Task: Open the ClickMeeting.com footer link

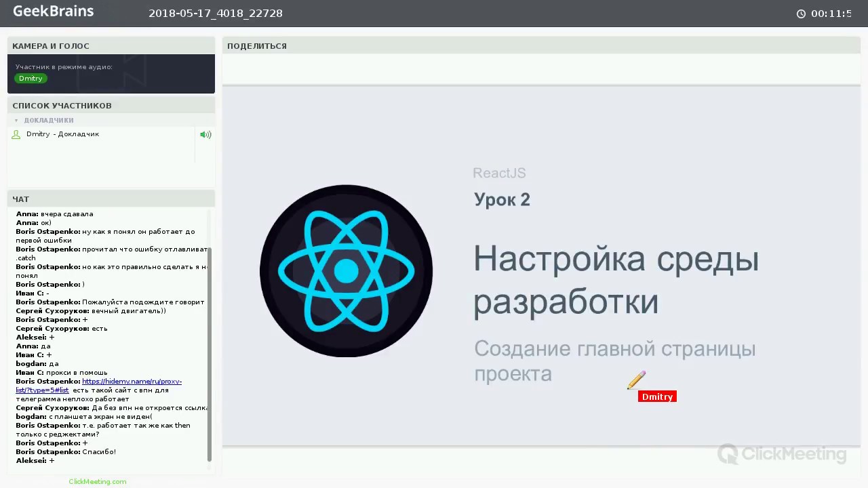Action: click(x=97, y=481)
